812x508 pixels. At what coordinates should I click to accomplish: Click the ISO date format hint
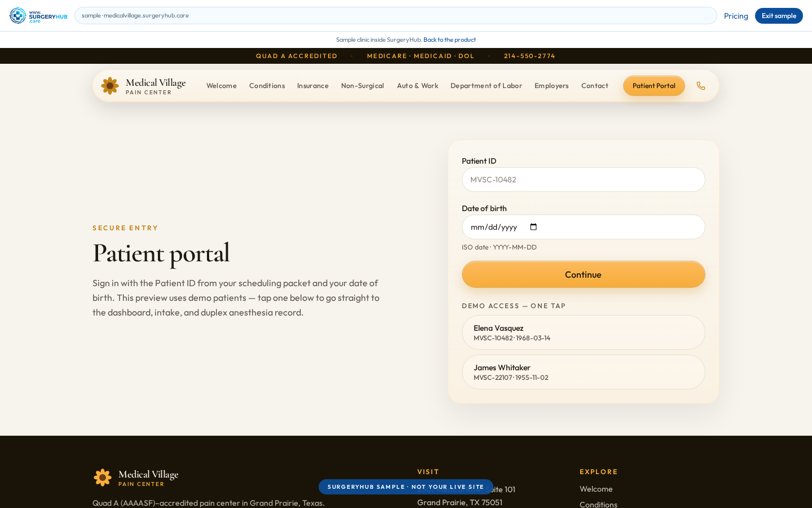(499, 247)
